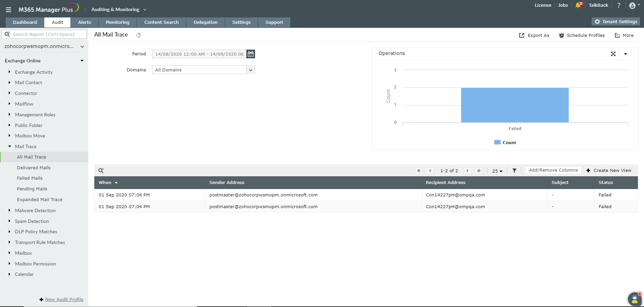Open the Content Search tab

coord(161,22)
